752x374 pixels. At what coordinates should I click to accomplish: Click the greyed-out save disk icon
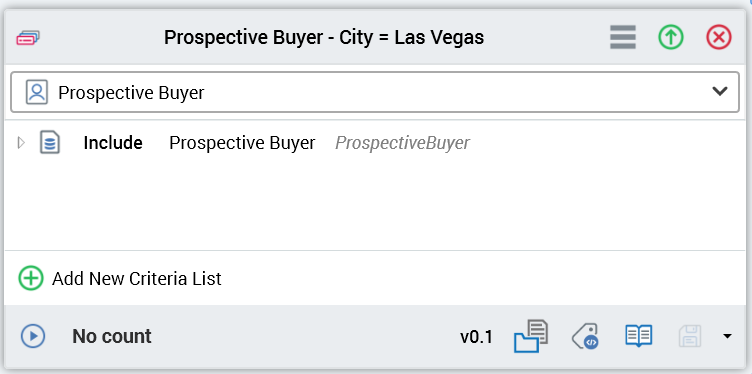[x=690, y=336]
